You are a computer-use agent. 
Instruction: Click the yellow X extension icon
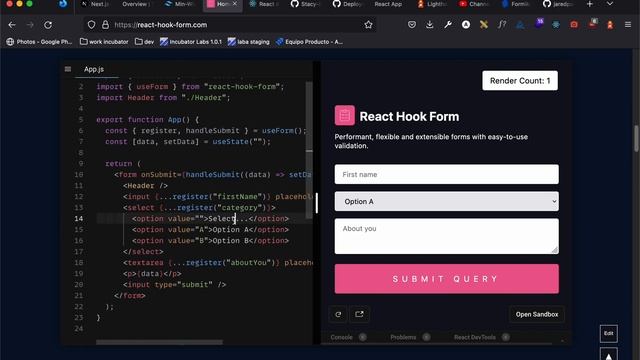(484, 25)
